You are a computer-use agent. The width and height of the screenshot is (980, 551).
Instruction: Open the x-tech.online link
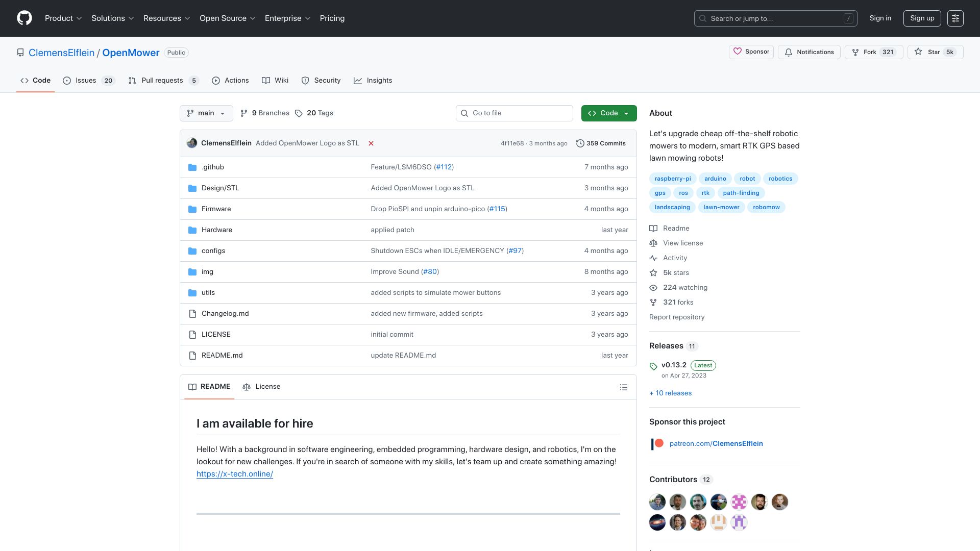(x=235, y=474)
